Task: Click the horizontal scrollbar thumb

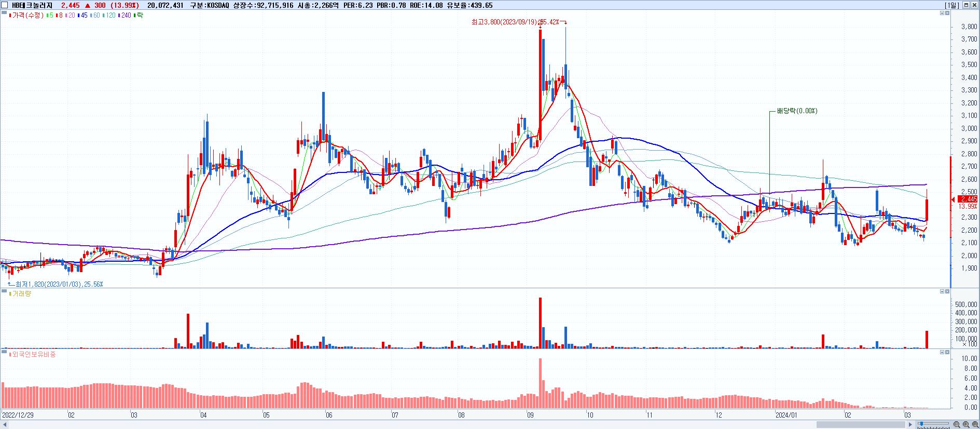Action: click(x=862, y=424)
